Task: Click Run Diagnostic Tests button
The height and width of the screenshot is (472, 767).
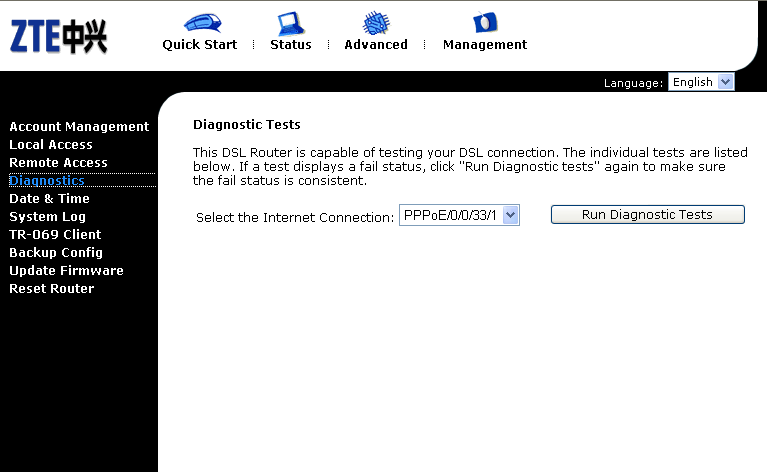Action: (648, 215)
